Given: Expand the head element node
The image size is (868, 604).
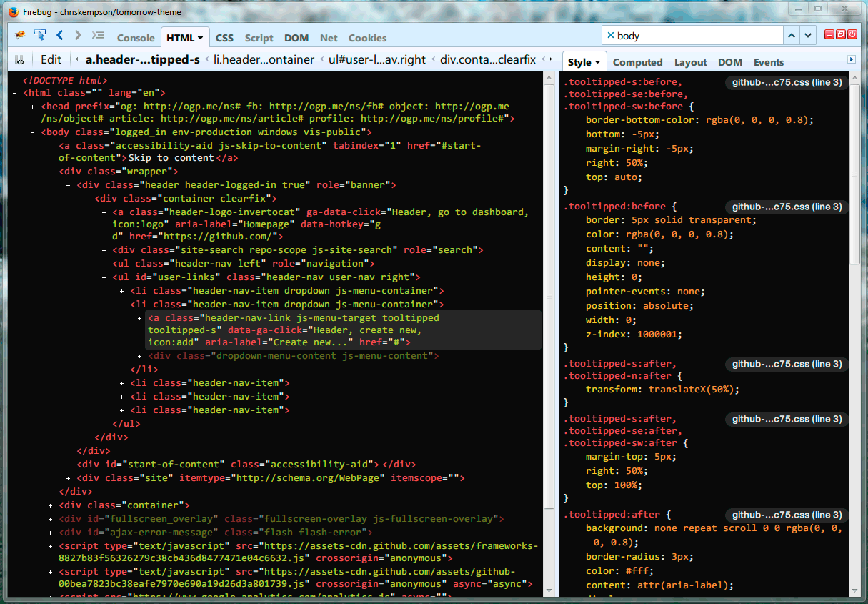Looking at the screenshot, I should coord(34,106).
